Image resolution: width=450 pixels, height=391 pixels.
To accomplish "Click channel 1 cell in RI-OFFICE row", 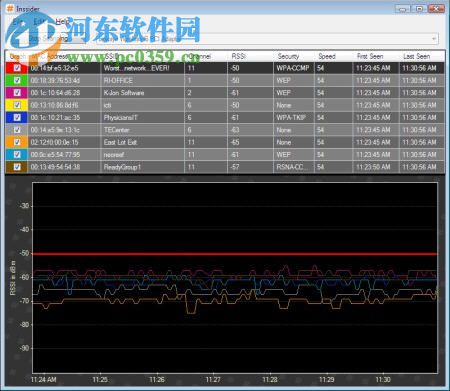I will [x=206, y=81].
